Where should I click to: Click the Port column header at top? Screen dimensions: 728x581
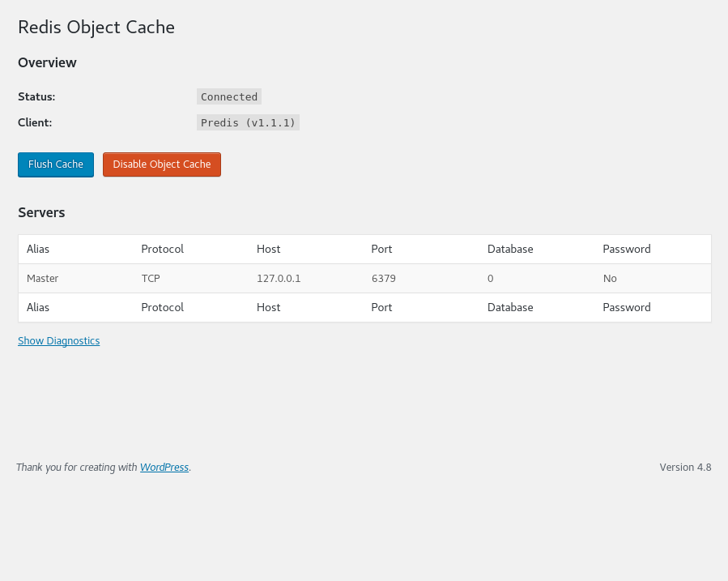(381, 249)
